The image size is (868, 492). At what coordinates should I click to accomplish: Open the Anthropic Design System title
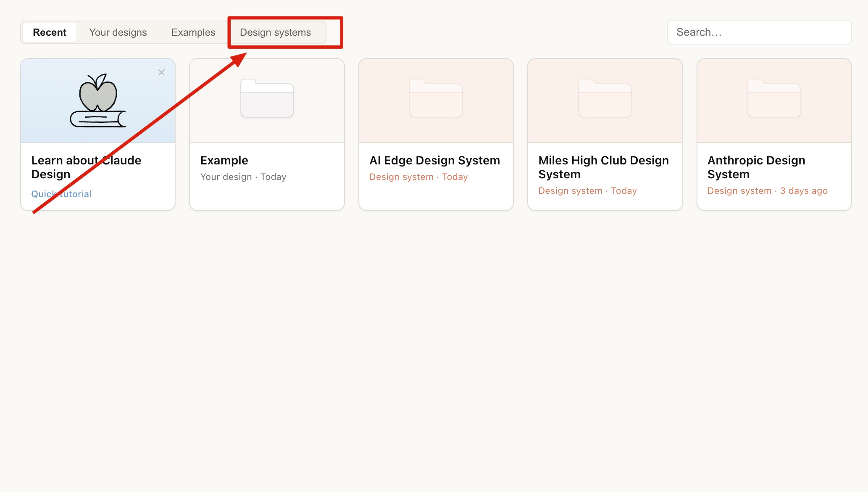click(x=756, y=167)
